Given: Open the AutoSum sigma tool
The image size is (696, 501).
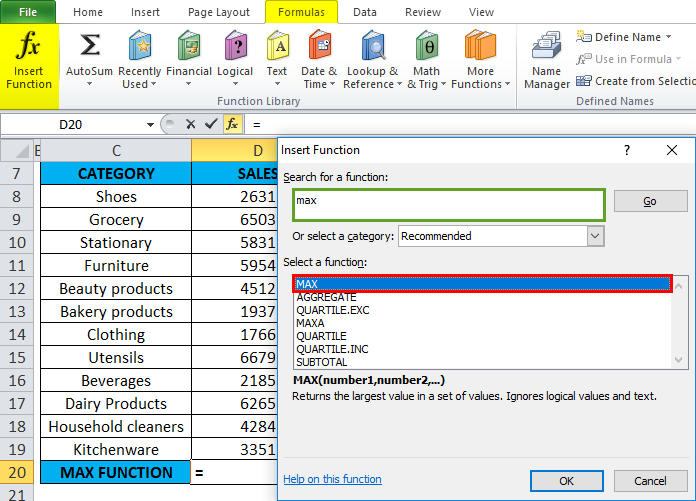Looking at the screenshot, I should 89,47.
